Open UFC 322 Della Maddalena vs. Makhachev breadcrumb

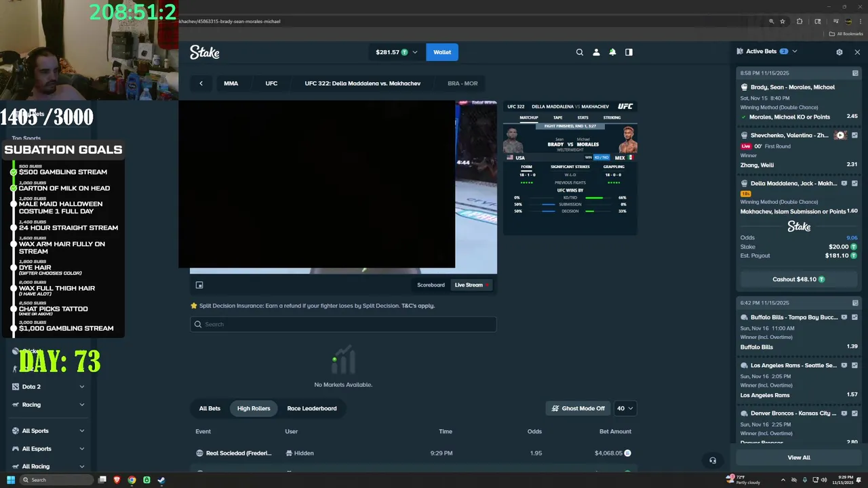363,83
